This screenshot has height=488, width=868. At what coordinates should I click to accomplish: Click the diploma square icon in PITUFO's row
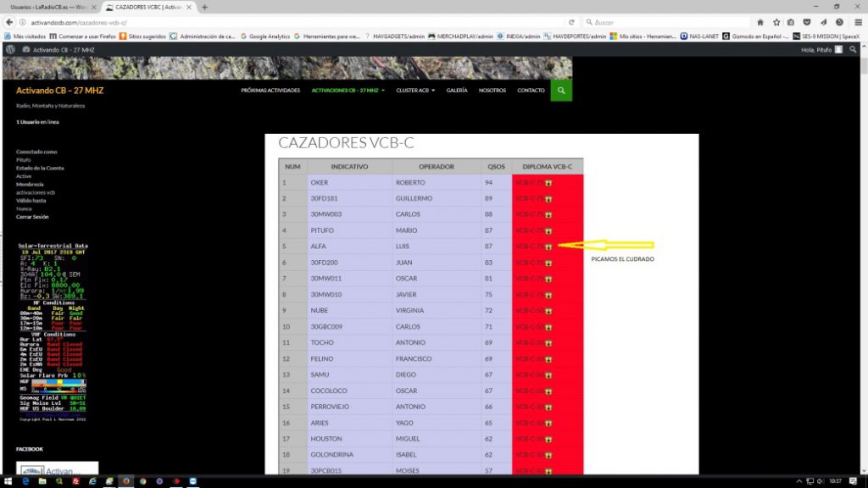(548, 230)
